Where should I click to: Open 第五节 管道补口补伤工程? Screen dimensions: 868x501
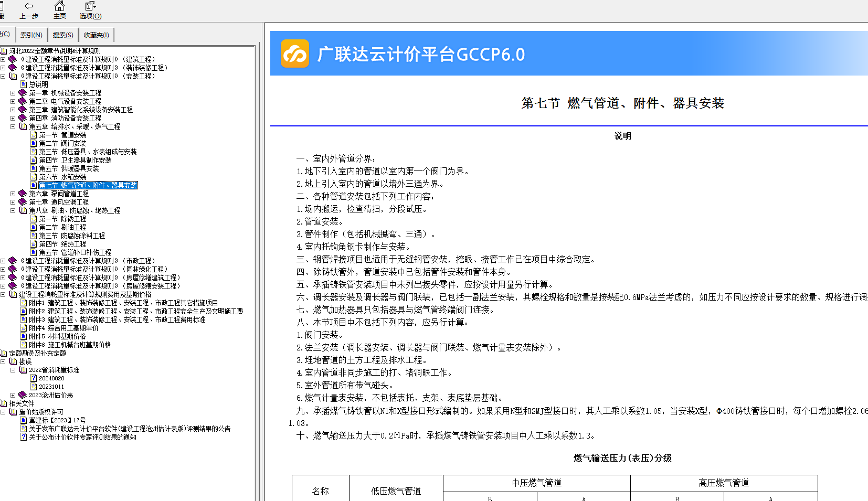[x=75, y=252]
